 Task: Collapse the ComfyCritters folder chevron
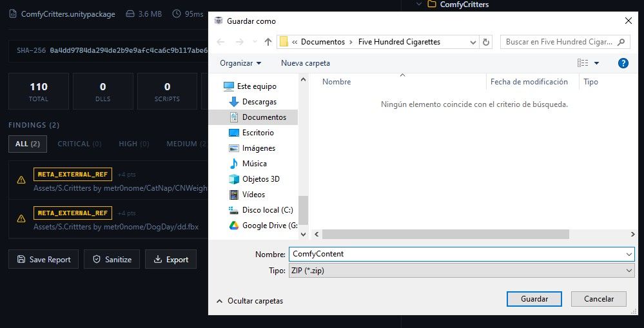tap(418, 4)
